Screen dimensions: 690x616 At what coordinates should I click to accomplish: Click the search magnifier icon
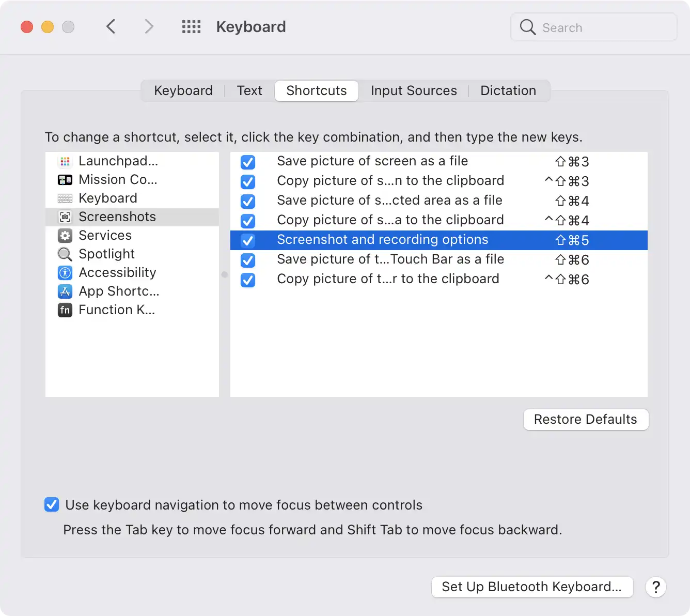click(527, 27)
